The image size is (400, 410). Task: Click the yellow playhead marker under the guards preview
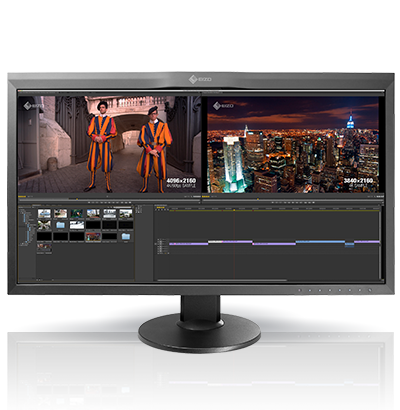tap(77, 199)
